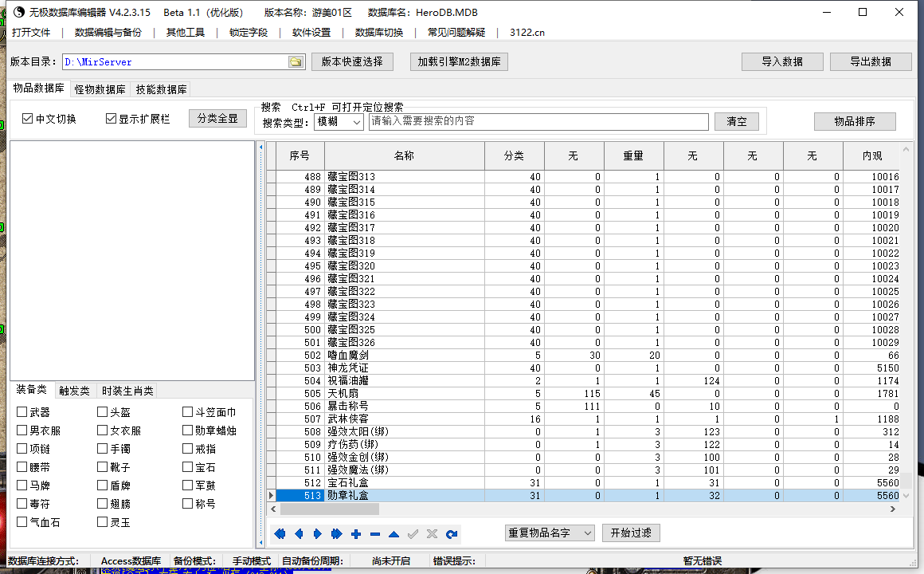The image size is (924, 574).
Task: Check the 翅膀 checkbox
Action: tap(102, 503)
